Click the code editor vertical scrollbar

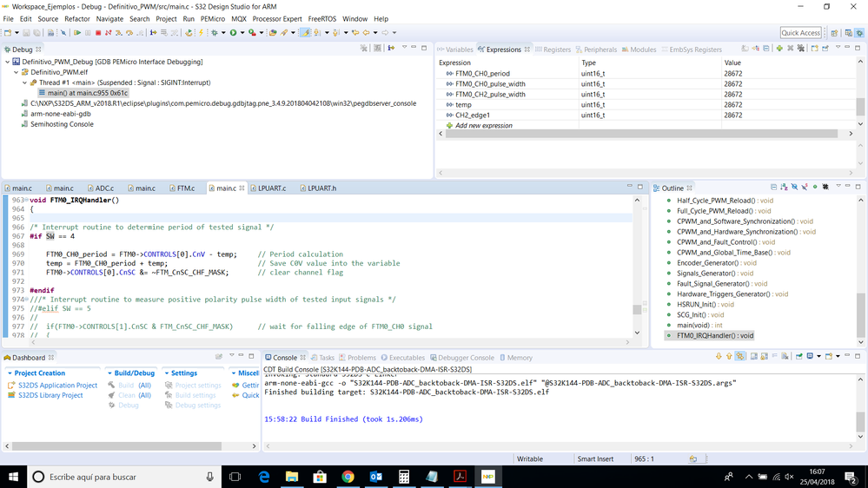pyautogui.click(x=637, y=266)
